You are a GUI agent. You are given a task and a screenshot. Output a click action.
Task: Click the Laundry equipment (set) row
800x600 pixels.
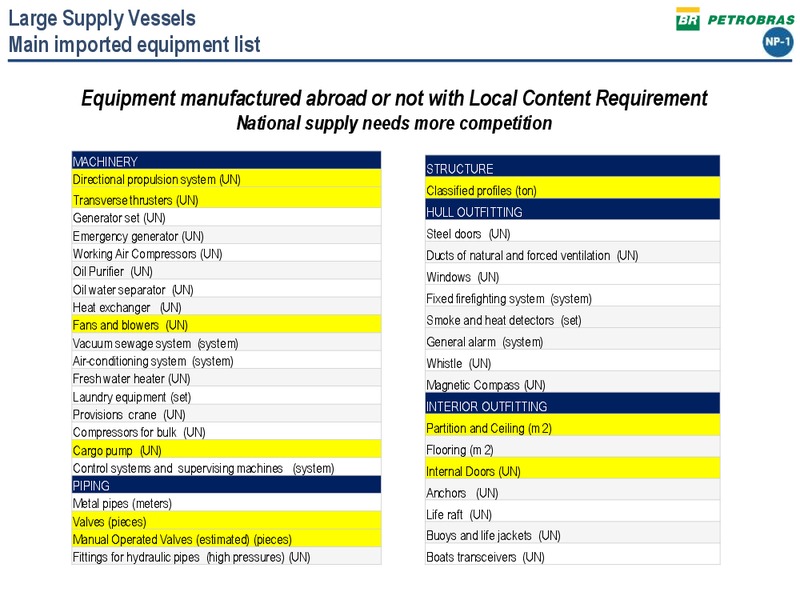pyautogui.click(x=226, y=396)
